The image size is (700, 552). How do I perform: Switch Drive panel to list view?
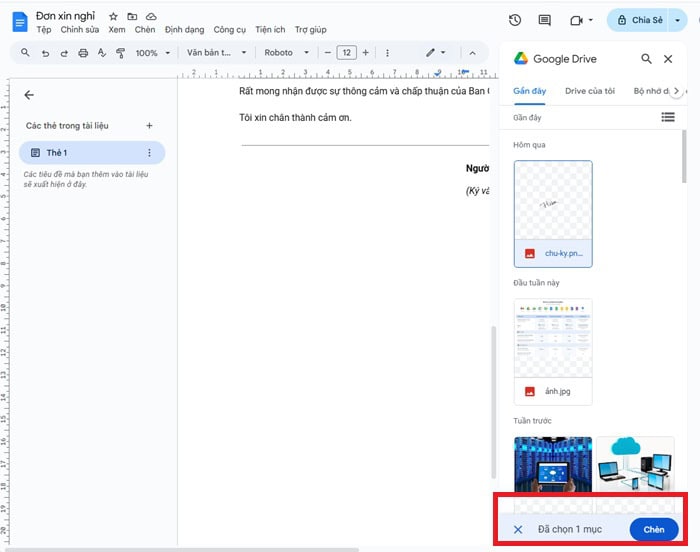coord(668,118)
